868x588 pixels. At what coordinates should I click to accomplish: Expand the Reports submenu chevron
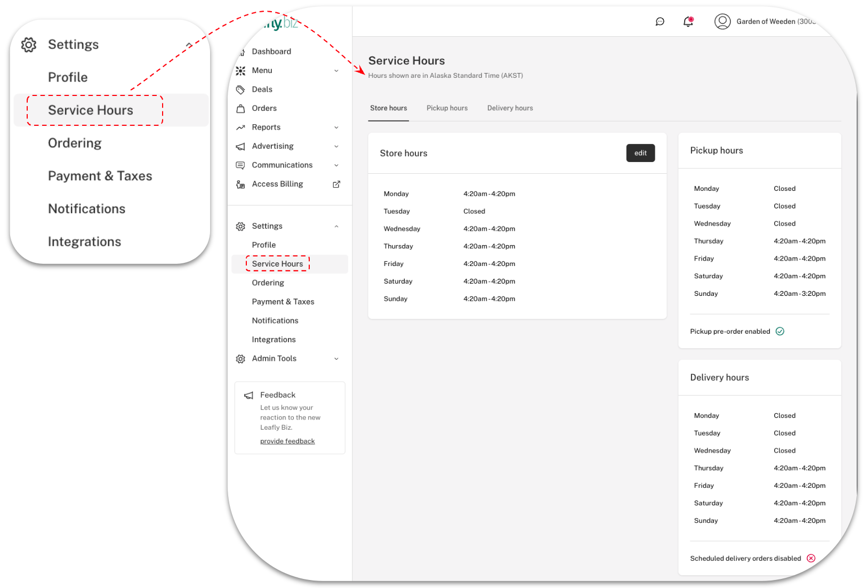point(336,127)
